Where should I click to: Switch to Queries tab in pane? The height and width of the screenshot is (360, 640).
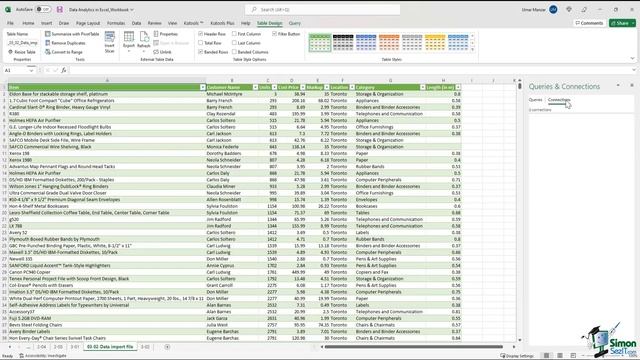pos(536,100)
